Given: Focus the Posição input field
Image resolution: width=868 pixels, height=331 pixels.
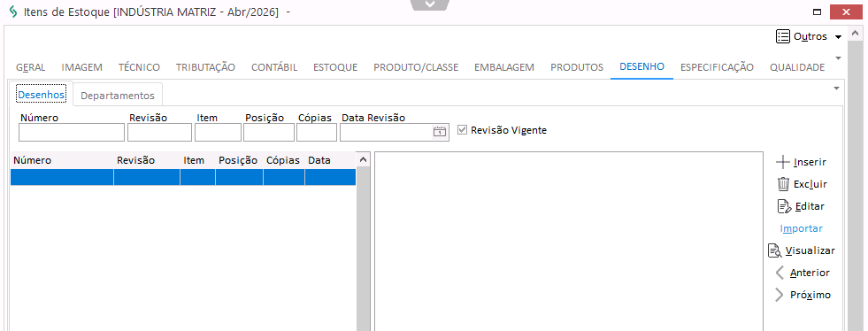Looking at the screenshot, I should click(x=269, y=132).
